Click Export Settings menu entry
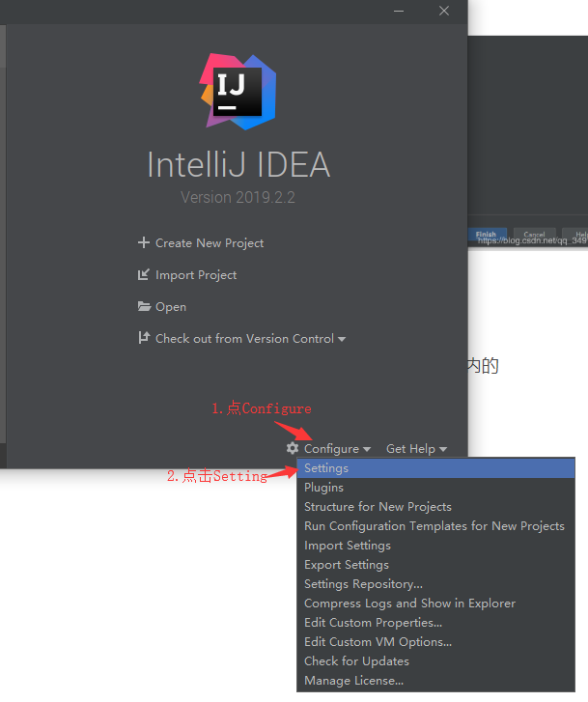588x702 pixels. click(435, 565)
